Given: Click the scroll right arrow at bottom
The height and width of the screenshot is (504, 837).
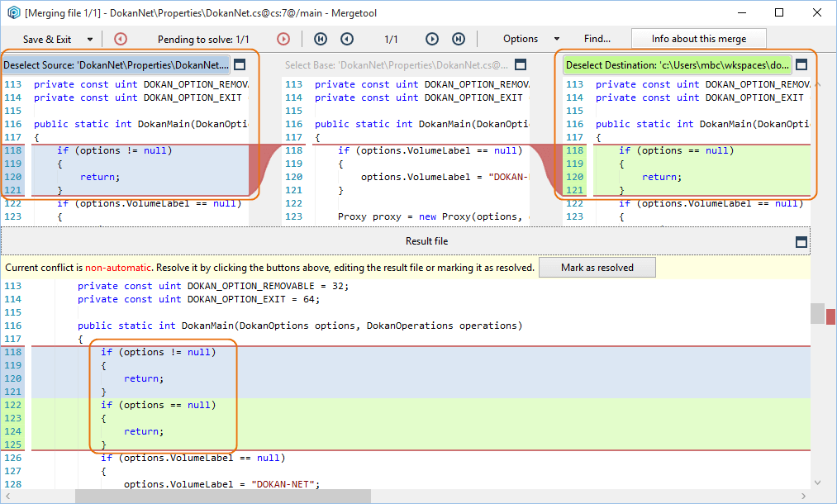Looking at the screenshot, I should click(x=803, y=497).
